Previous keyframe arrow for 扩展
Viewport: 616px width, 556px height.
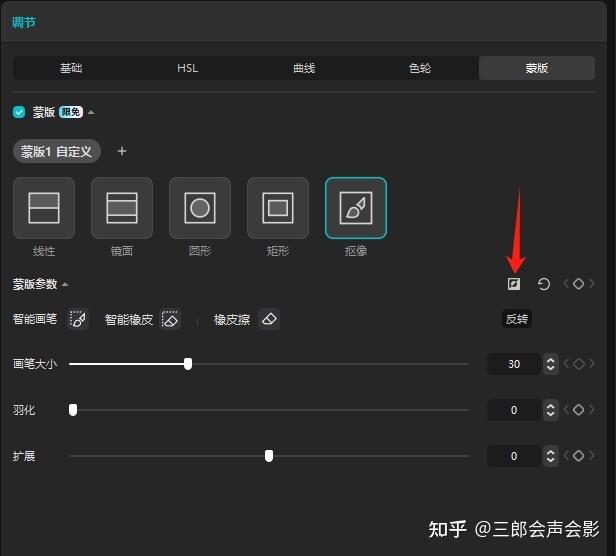coord(566,456)
